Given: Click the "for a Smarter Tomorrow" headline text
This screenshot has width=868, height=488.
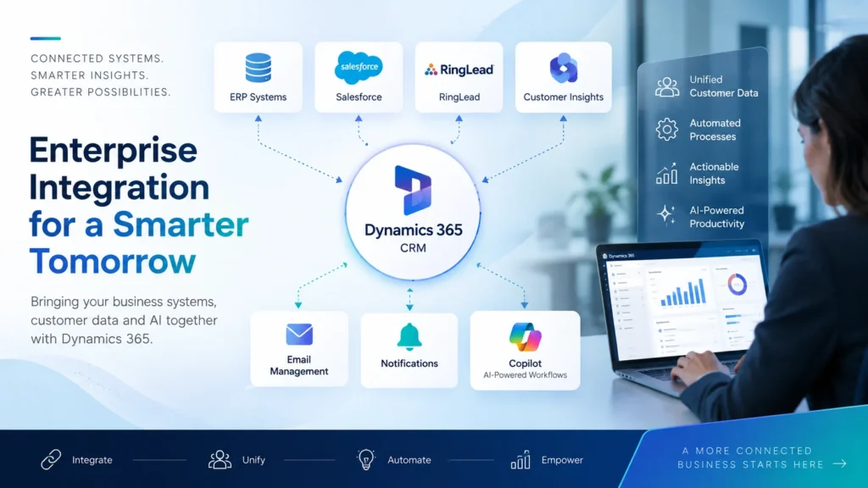Looking at the screenshot, I should pyautogui.click(x=139, y=242).
